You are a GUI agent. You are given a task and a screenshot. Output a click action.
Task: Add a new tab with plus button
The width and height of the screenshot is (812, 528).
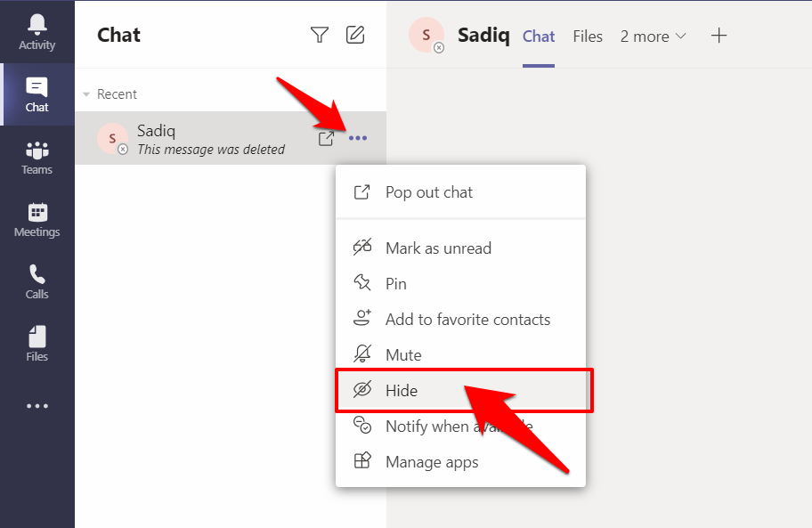(x=719, y=36)
